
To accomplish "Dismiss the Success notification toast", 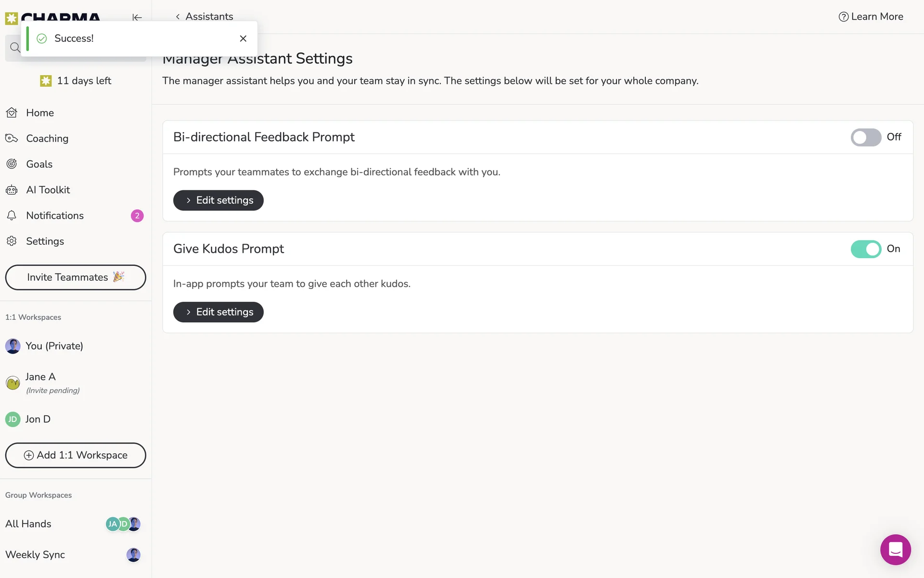I will (x=243, y=39).
